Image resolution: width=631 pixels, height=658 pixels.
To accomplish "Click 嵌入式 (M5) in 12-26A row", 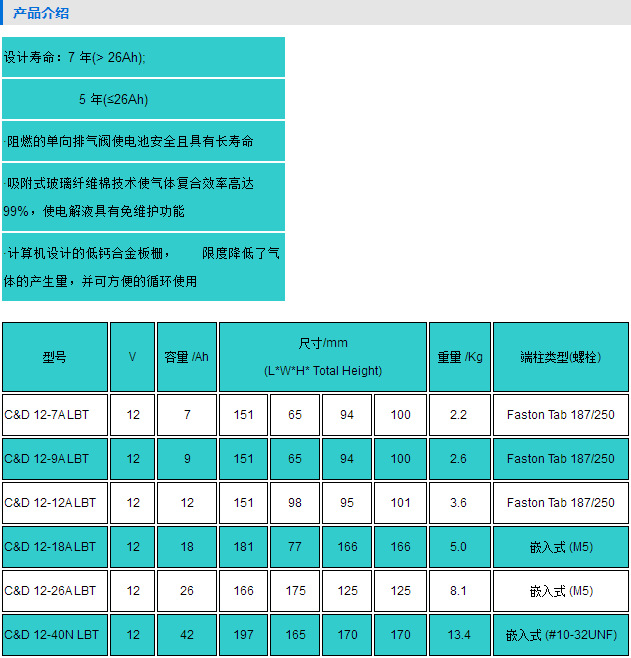I will 561,591.
